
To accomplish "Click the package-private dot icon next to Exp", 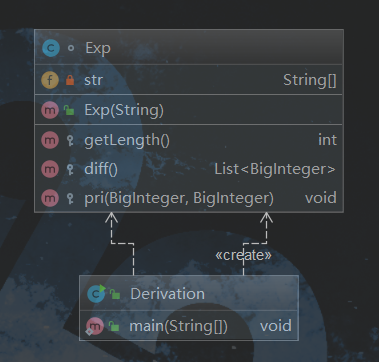I will click(71, 48).
